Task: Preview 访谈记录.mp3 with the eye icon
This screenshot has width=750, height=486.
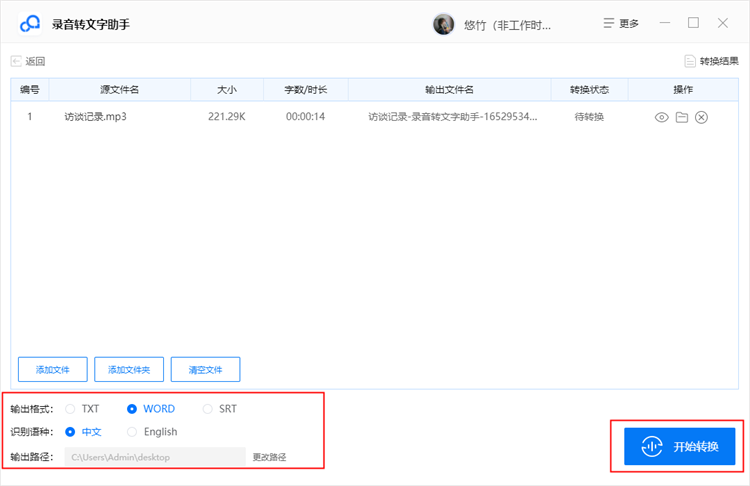Action: (x=662, y=117)
